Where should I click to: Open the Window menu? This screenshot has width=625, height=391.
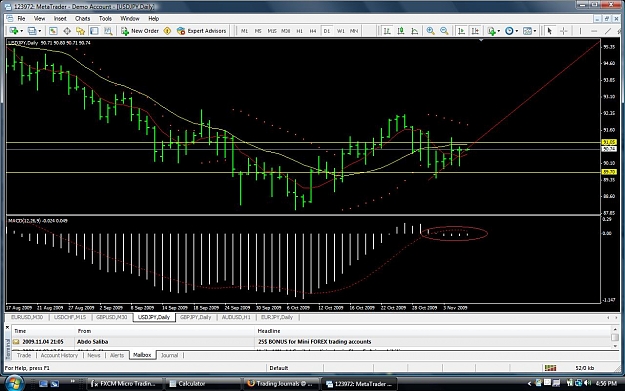130,18
